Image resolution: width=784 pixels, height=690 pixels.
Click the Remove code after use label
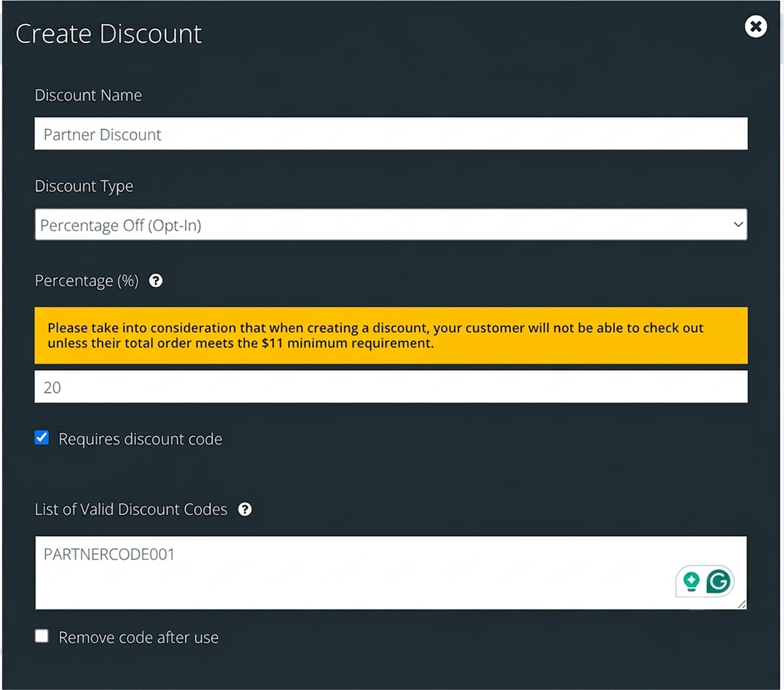pyautogui.click(x=138, y=638)
